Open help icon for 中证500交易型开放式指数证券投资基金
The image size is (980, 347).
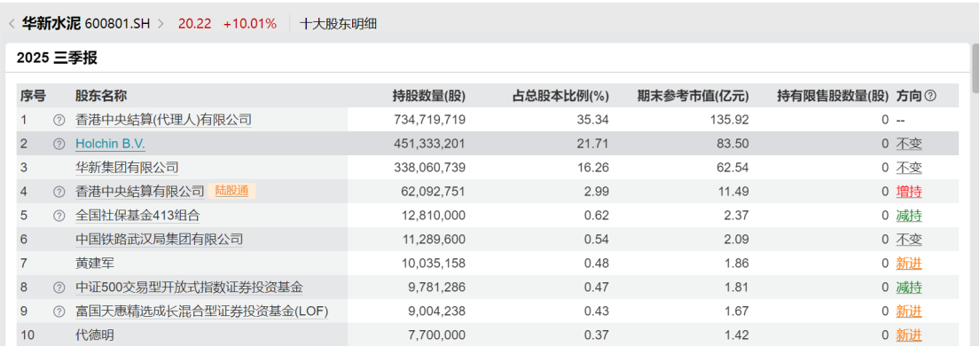[x=59, y=288]
